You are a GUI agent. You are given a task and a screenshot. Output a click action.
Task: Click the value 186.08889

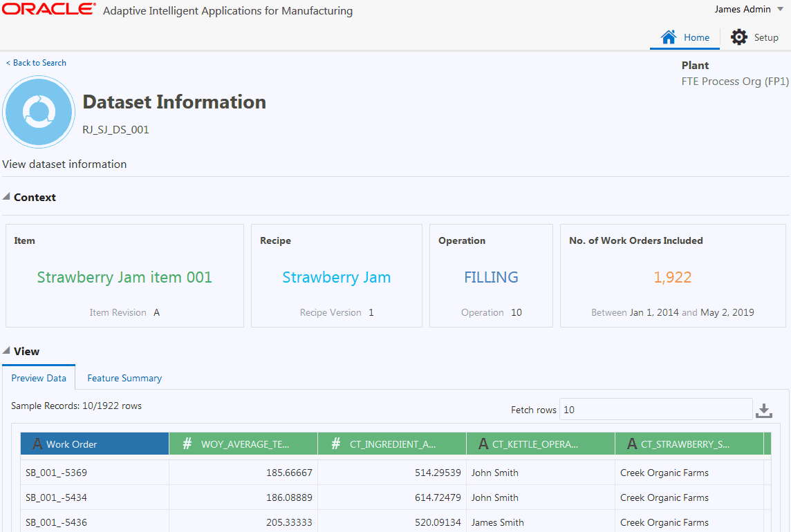pyautogui.click(x=289, y=497)
